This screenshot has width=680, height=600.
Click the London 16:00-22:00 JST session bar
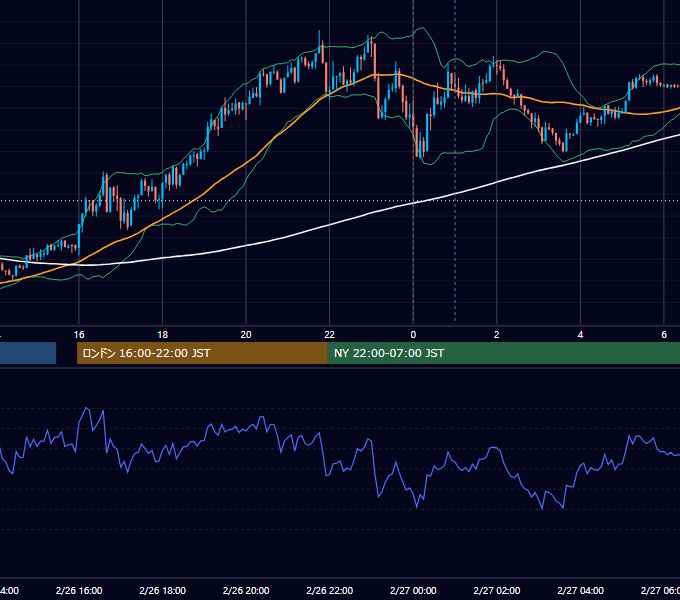[x=202, y=353]
